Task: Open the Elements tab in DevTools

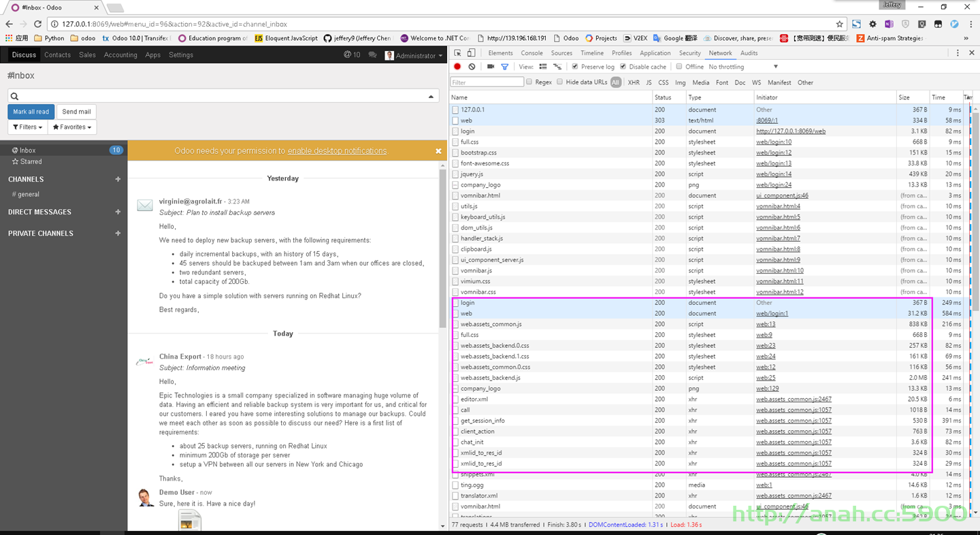Action: (500, 53)
